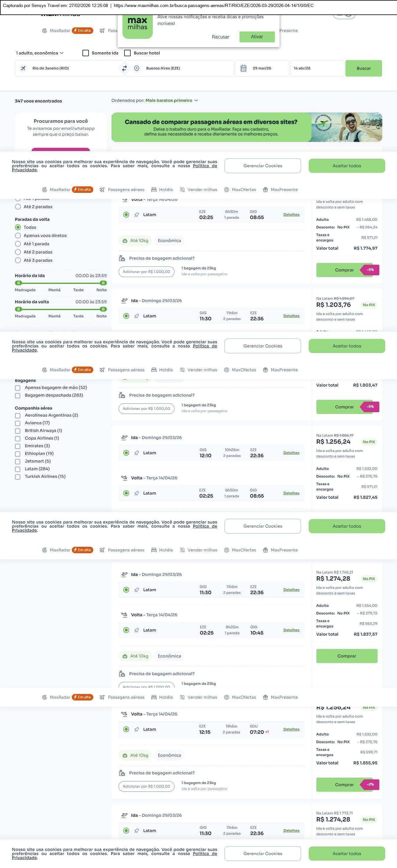Click the Hotéis bed icon in navigation

(x=154, y=190)
